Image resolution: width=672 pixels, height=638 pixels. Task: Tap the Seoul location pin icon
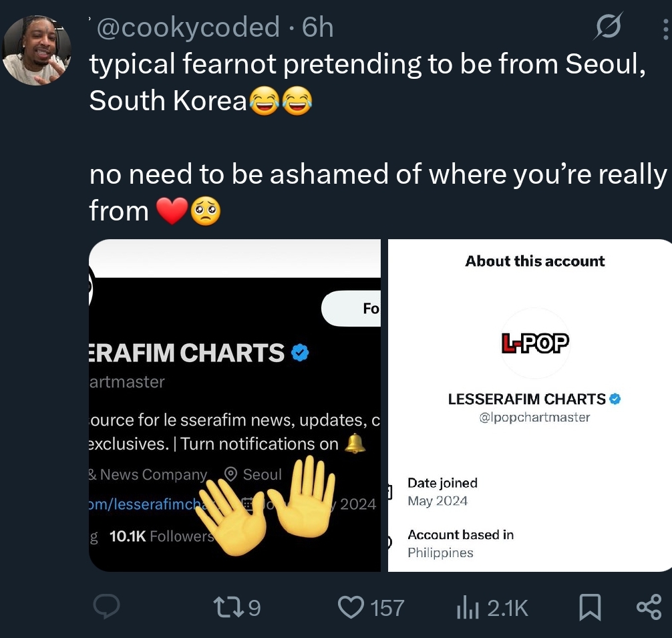pyautogui.click(x=231, y=474)
